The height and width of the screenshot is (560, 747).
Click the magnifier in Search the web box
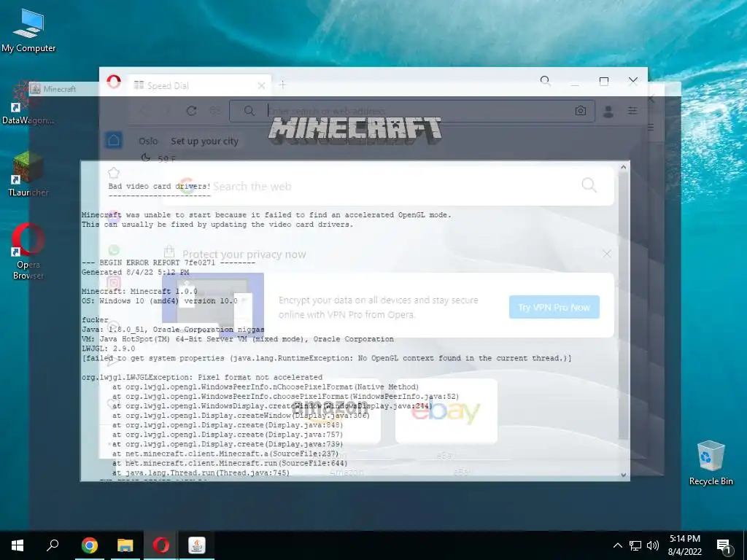click(x=589, y=184)
